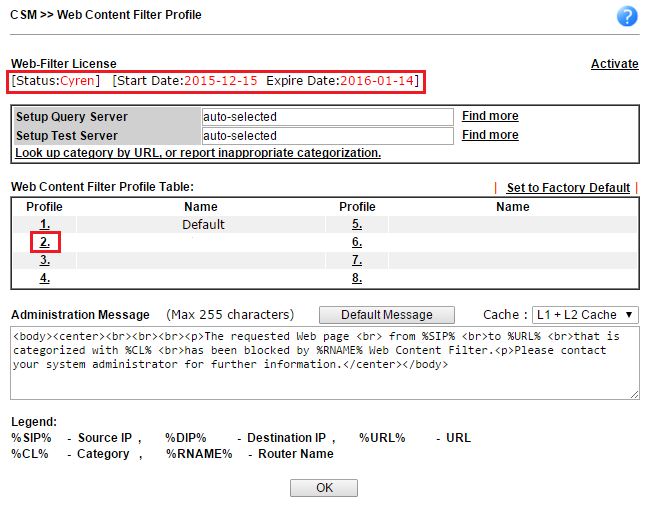Open profile 4 link

tap(44, 278)
